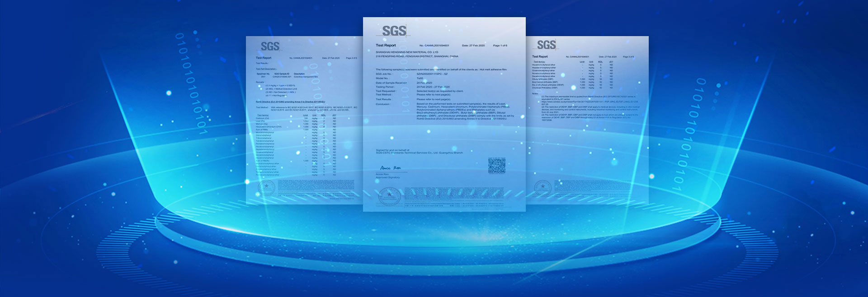
Task: Click the 'Date: 27 Feb 2020' on center report
Action: 473,46
